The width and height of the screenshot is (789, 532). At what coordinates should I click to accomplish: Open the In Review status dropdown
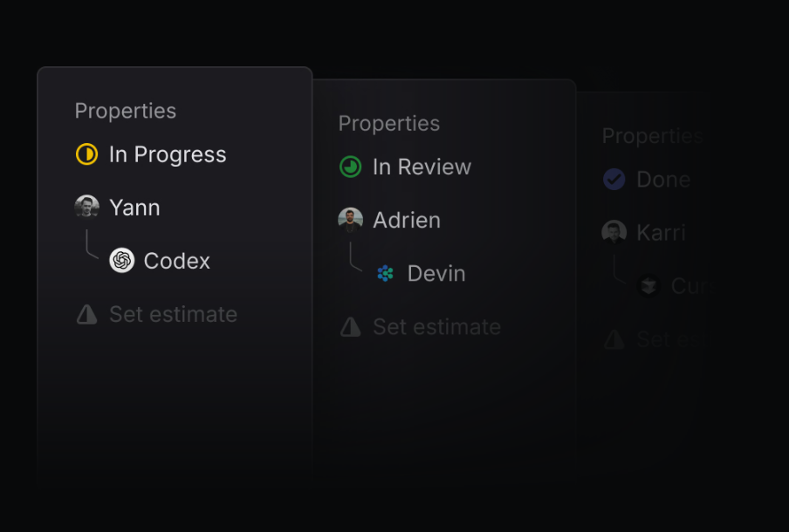click(422, 167)
